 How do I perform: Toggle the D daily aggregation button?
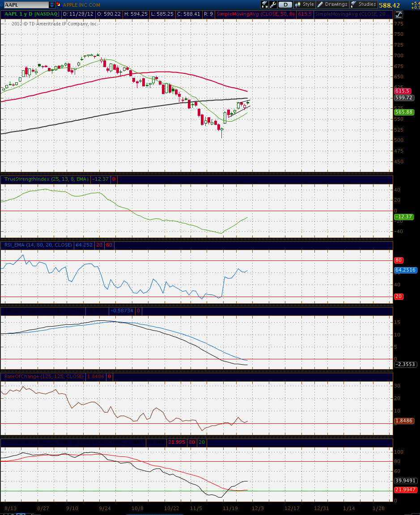[285, 4]
